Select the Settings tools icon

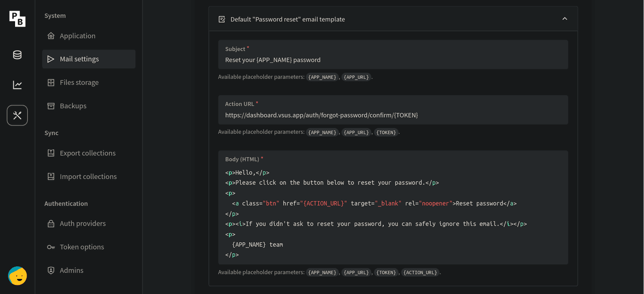point(17,116)
